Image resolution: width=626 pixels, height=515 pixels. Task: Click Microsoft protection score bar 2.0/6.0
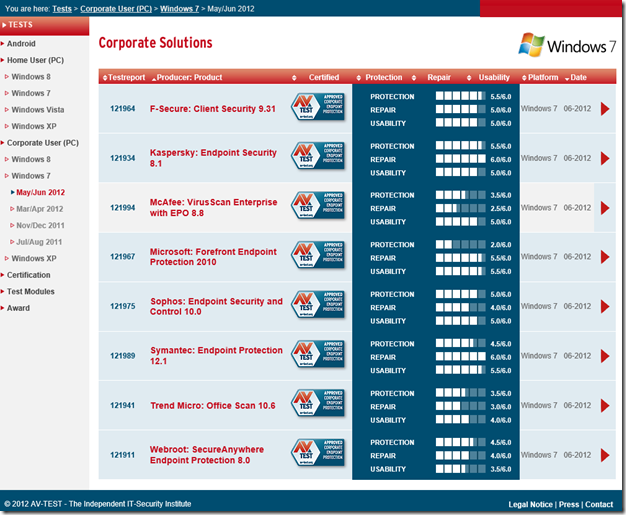click(x=461, y=244)
